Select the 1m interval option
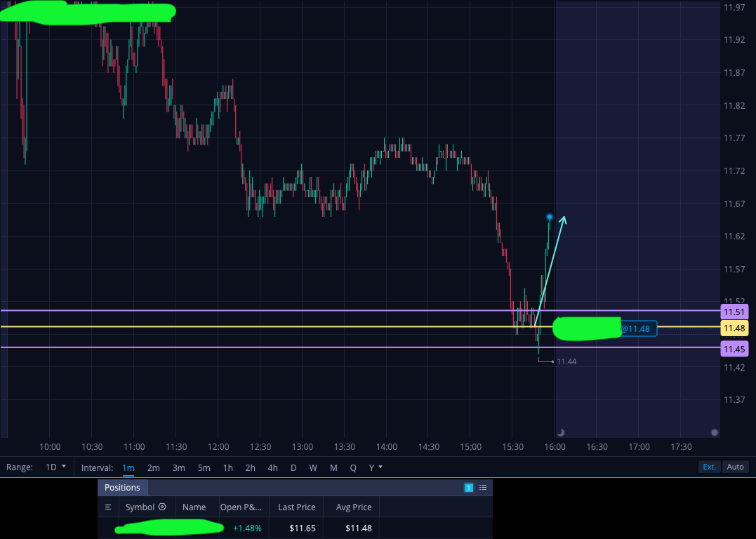The image size is (756, 539). tap(128, 467)
